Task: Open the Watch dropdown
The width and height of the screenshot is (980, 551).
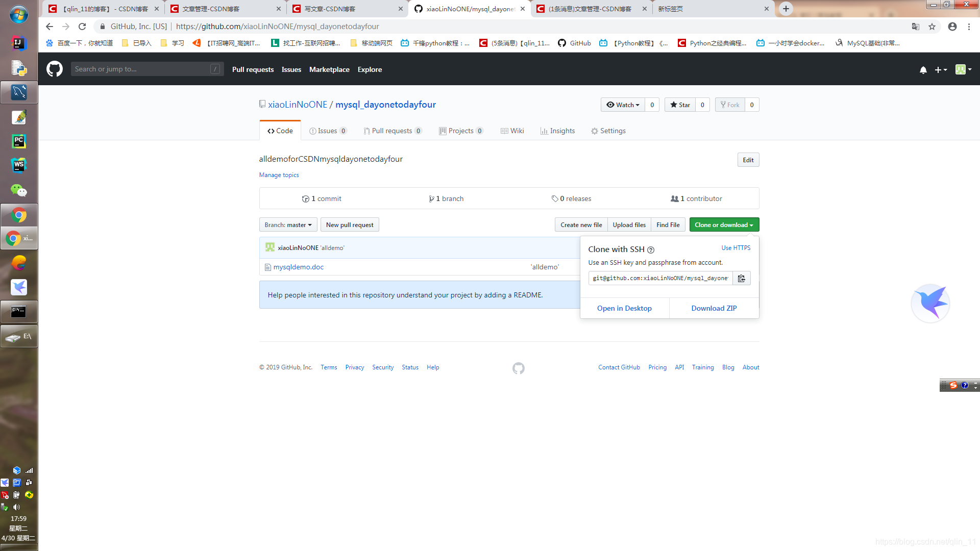Action: [623, 105]
